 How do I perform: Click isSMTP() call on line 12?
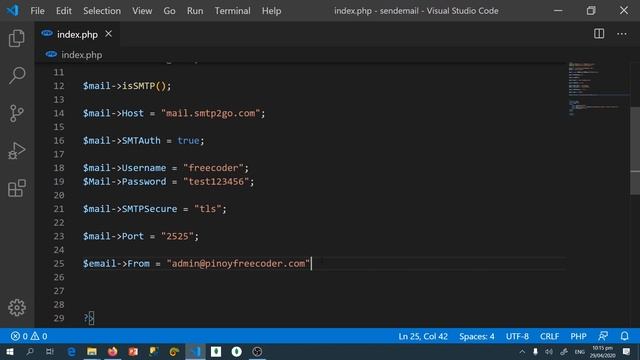144,86
